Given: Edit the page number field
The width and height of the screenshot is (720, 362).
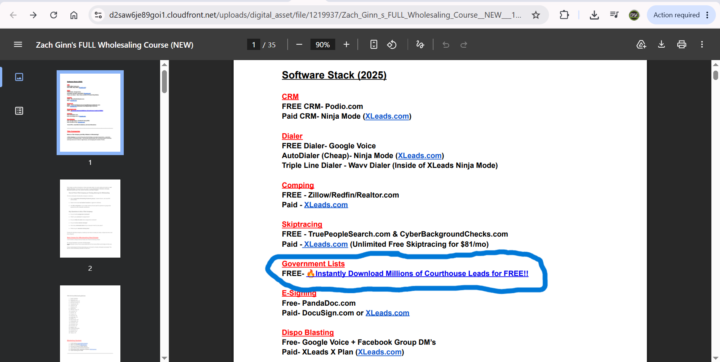Looking at the screenshot, I should pyautogui.click(x=253, y=45).
